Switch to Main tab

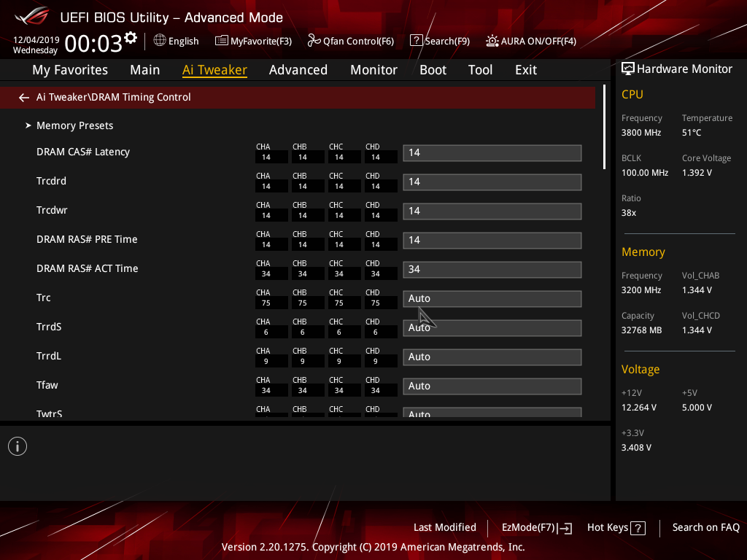tap(145, 70)
